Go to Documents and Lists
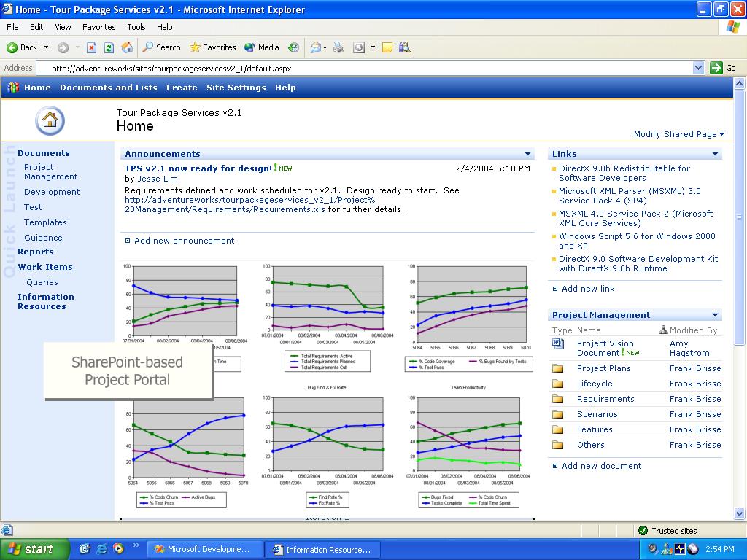Screen dimensions: 747x560 click(x=108, y=87)
